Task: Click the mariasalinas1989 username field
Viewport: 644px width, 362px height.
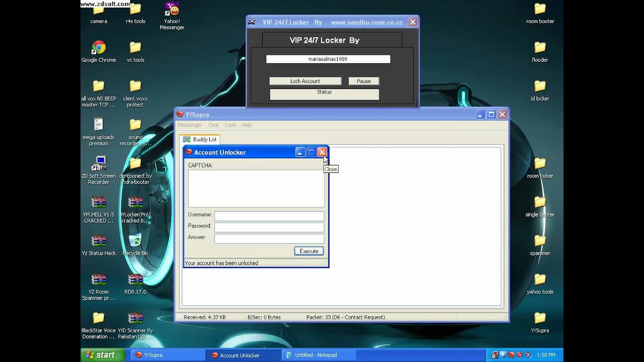Action: (x=328, y=59)
